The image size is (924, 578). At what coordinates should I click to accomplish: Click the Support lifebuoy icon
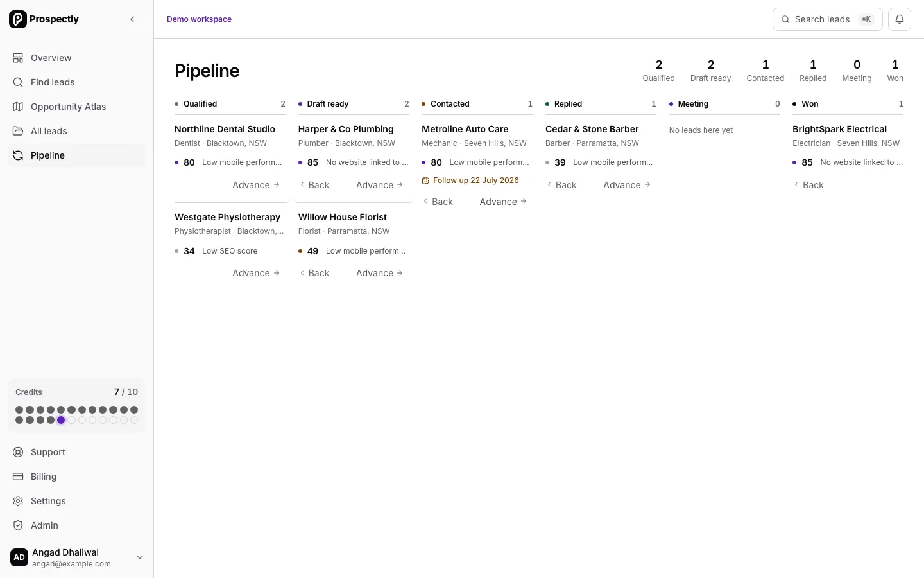(18, 452)
